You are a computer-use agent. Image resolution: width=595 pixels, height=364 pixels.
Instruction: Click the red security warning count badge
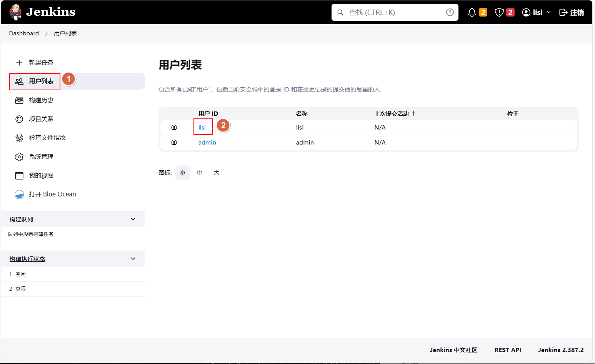point(510,12)
